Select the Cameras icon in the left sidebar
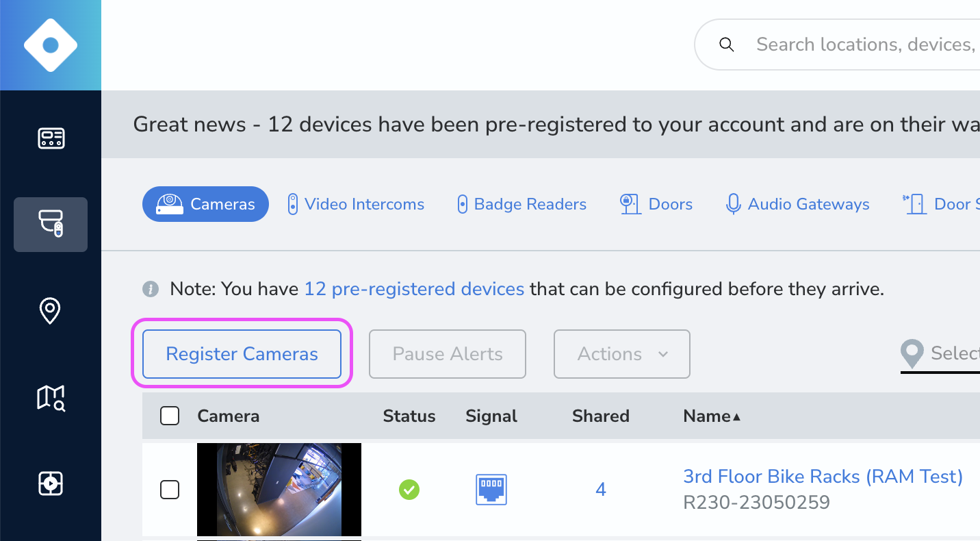Image resolution: width=980 pixels, height=541 pixels. click(x=51, y=225)
